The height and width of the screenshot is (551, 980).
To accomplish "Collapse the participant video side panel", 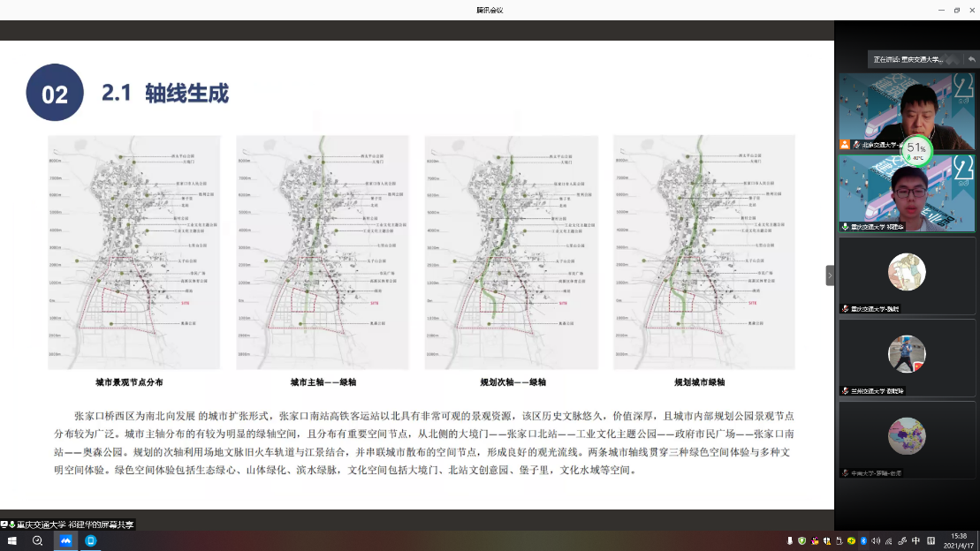I will (830, 275).
